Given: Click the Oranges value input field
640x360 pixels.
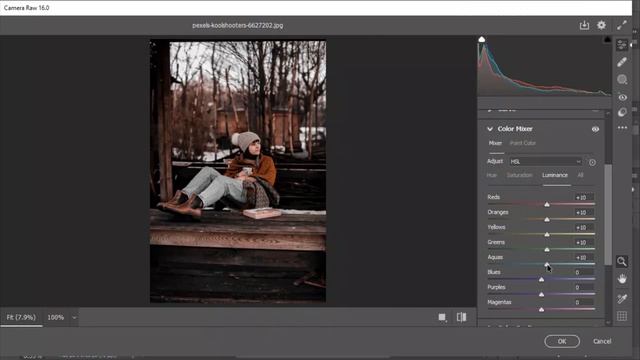Looking at the screenshot, I should (583, 212).
